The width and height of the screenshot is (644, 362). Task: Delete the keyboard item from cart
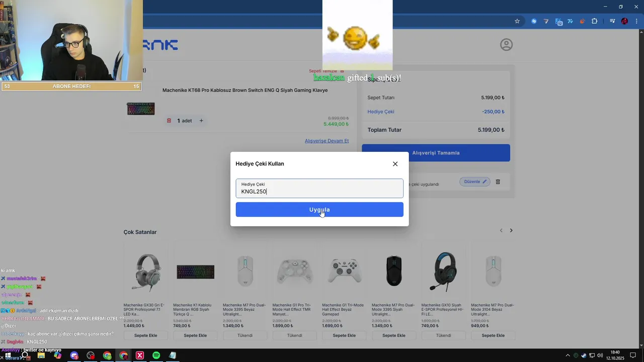click(169, 121)
